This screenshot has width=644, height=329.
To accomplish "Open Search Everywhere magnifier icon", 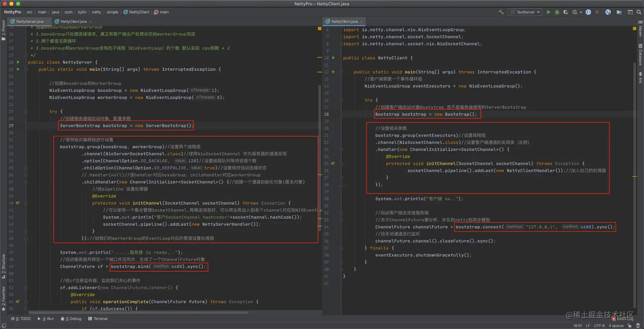I will coord(639,12).
